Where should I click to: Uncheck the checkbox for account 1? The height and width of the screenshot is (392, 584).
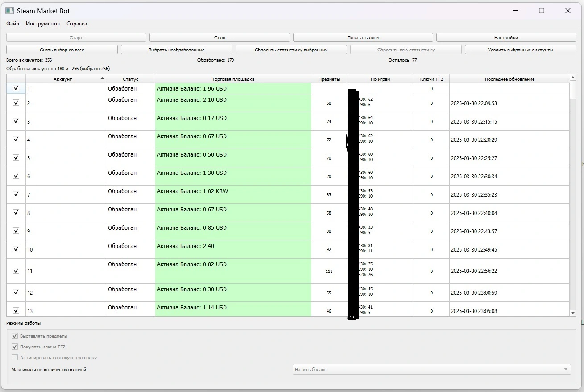click(16, 88)
